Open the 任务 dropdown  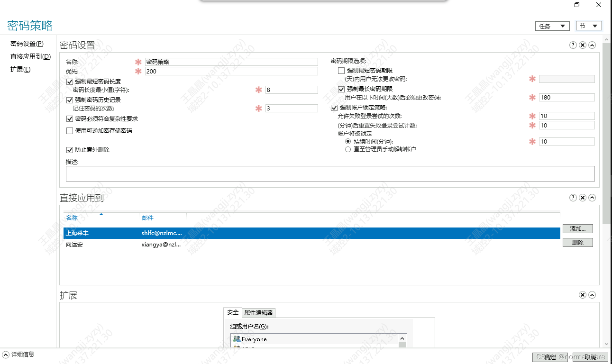click(x=552, y=26)
